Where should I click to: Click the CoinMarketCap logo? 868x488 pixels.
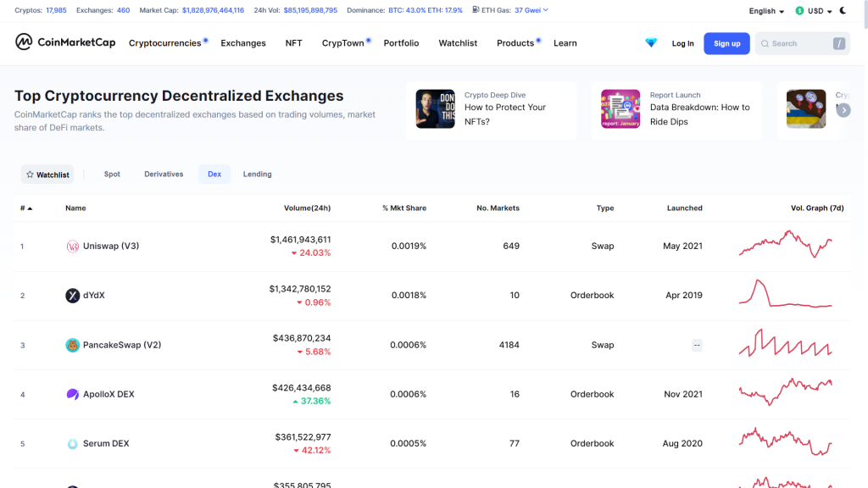65,42
